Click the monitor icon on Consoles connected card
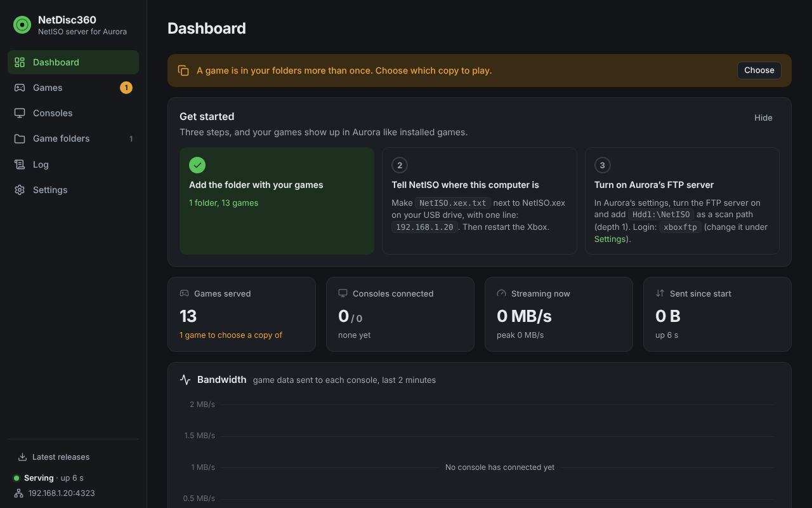The height and width of the screenshot is (508, 812). [x=343, y=293]
